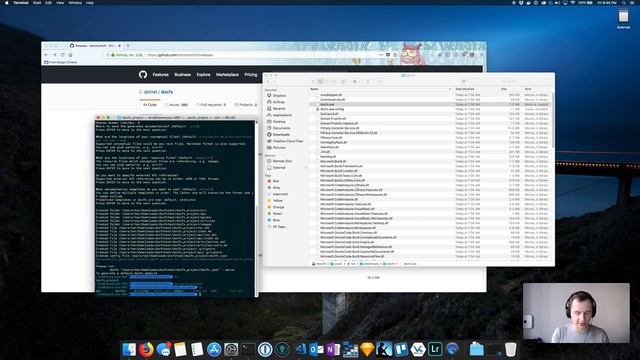Select Pictures in Finder sidebar
This screenshot has height=360, width=640.
279,147
